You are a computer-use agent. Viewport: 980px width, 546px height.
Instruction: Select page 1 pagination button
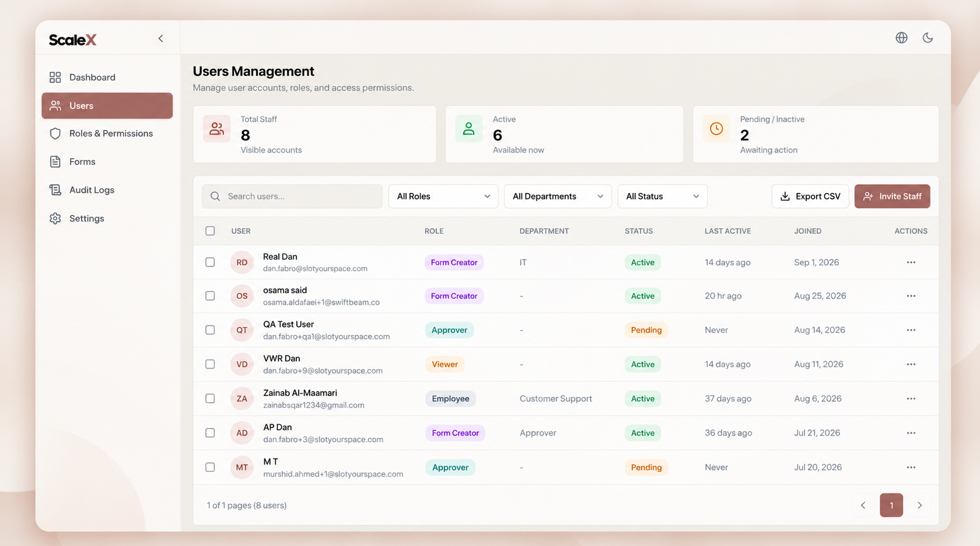pyautogui.click(x=891, y=505)
